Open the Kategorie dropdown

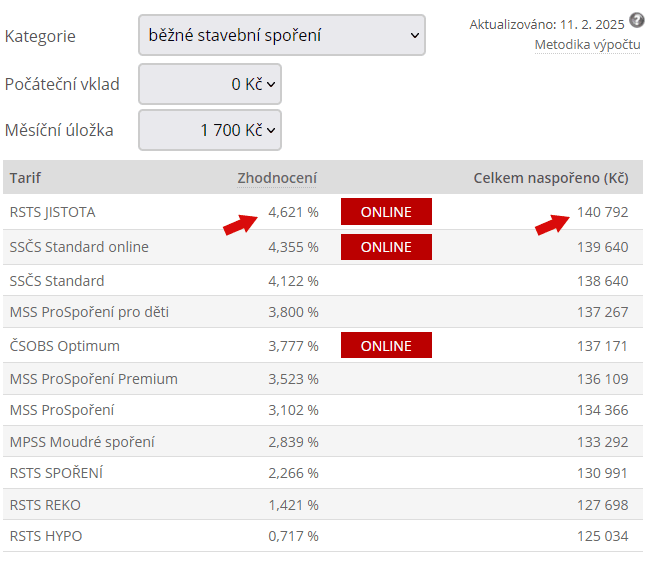point(282,35)
